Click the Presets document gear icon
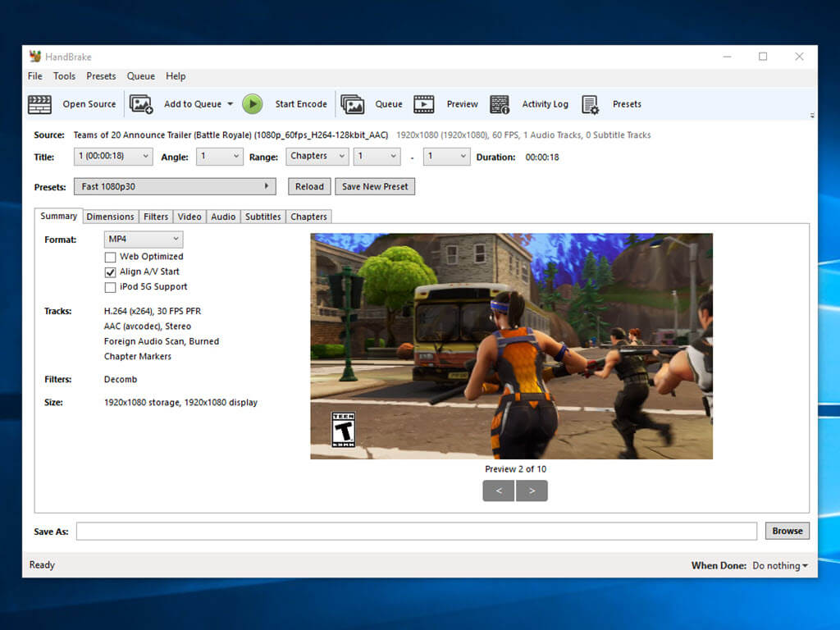Viewport: 840px width, 630px height. click(591, 104)
